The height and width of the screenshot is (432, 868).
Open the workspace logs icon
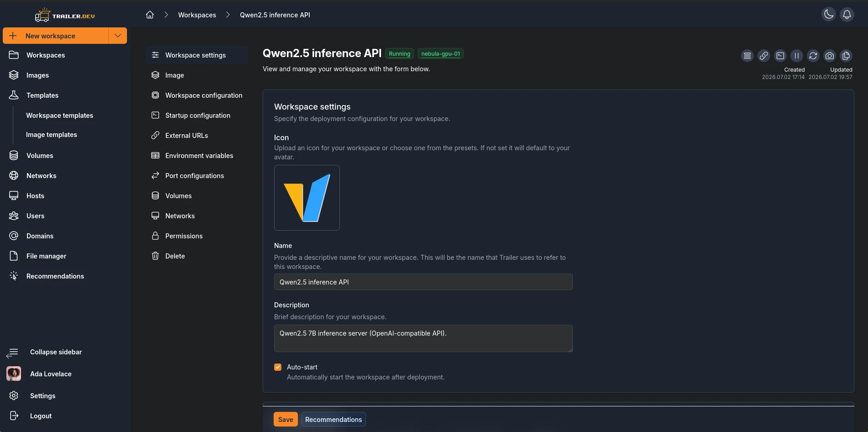point(747,56)
